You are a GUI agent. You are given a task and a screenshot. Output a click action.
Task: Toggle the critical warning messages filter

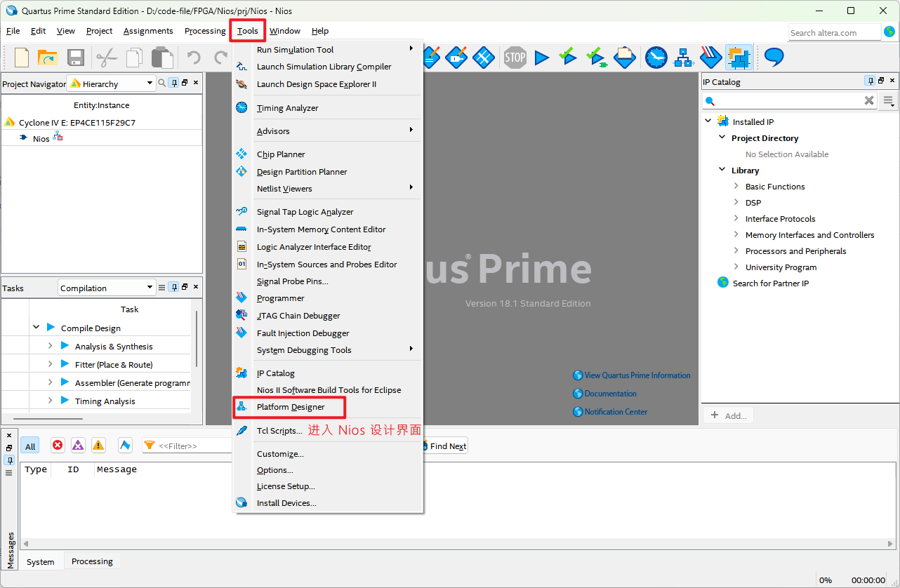pos(78,445)
